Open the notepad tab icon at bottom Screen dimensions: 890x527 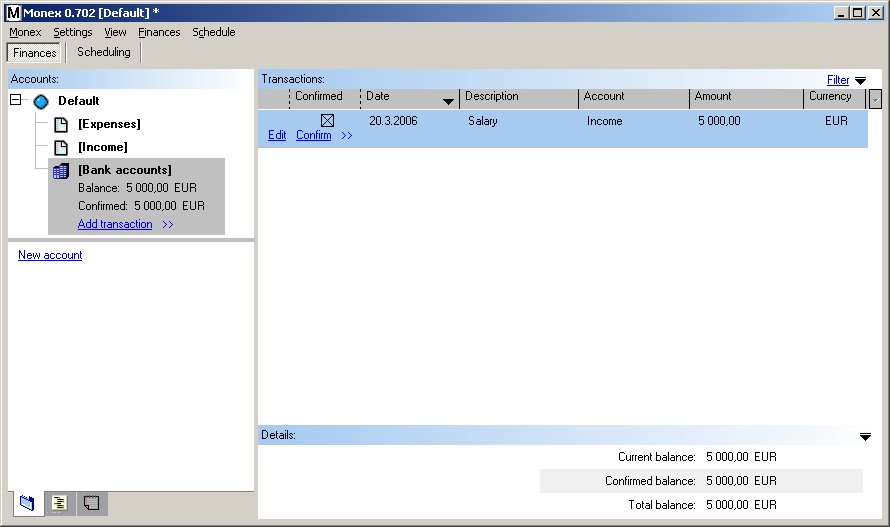[x=91, y=503]
